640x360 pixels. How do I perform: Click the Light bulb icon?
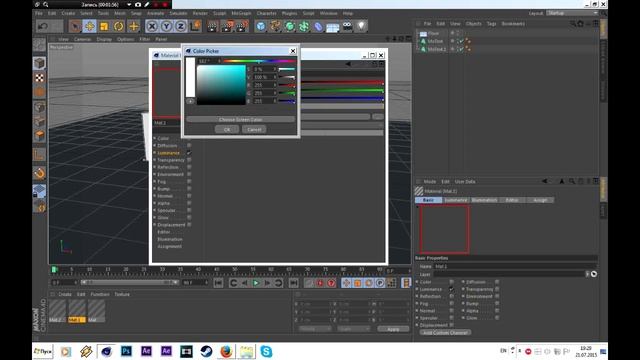click(x=361, y=27)
